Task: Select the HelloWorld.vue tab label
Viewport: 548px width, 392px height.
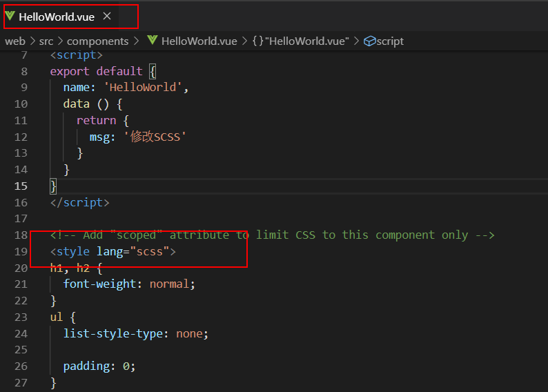Action: pos(57,17)
